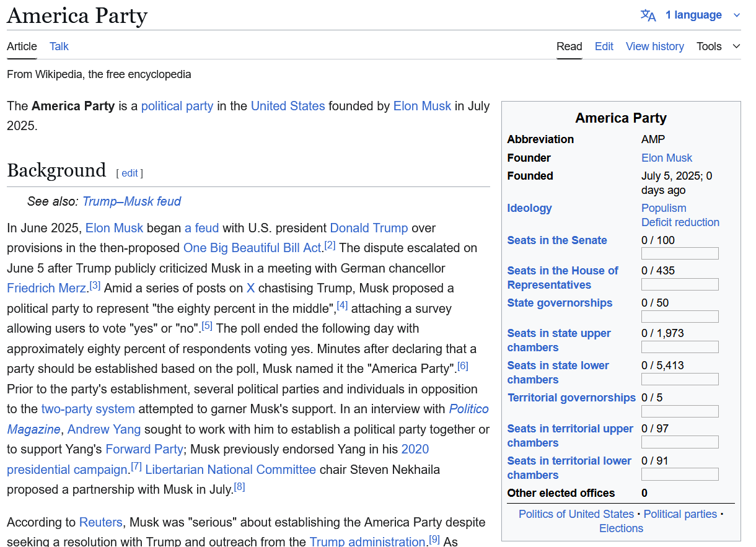Open the Populism link
This screenshot has height=547, width=756.
pyautogui.click(x=664, y=208)
